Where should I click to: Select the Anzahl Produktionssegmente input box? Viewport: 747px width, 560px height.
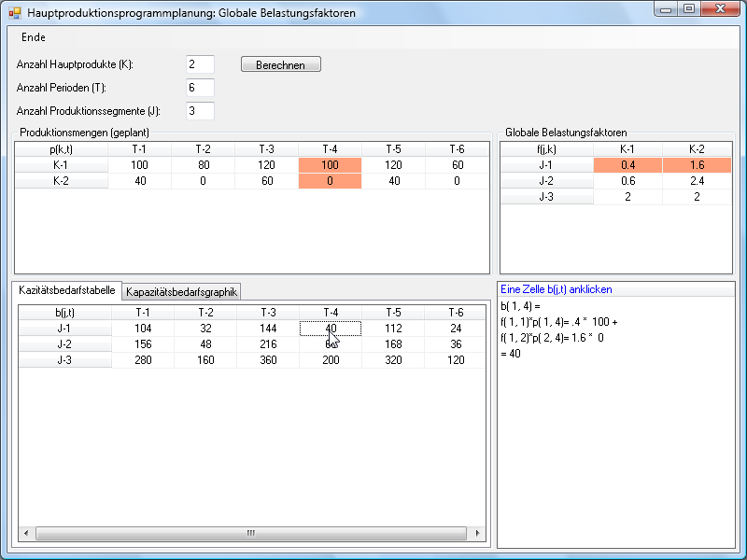tap(200, 111)
